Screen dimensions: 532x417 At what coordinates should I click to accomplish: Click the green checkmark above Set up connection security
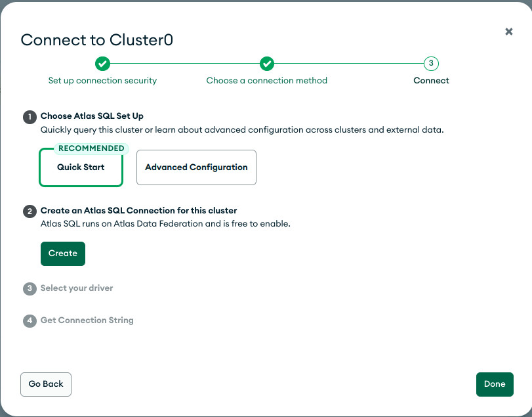[x=102, y=64]
